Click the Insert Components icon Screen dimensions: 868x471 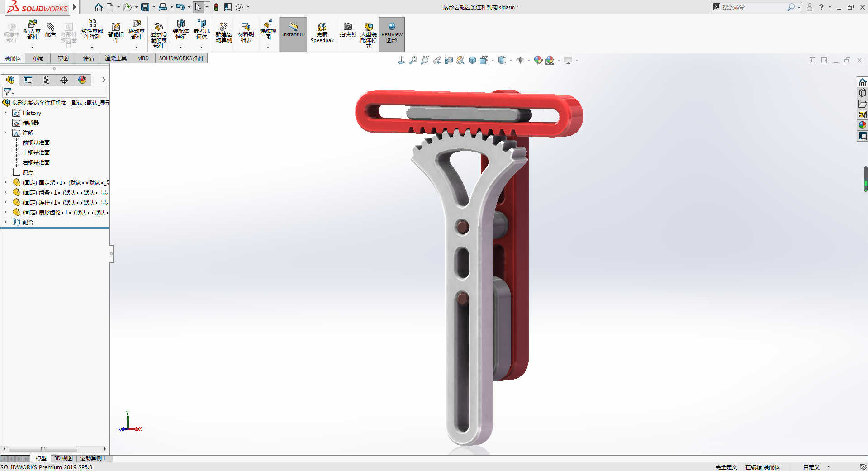(32, 30)
